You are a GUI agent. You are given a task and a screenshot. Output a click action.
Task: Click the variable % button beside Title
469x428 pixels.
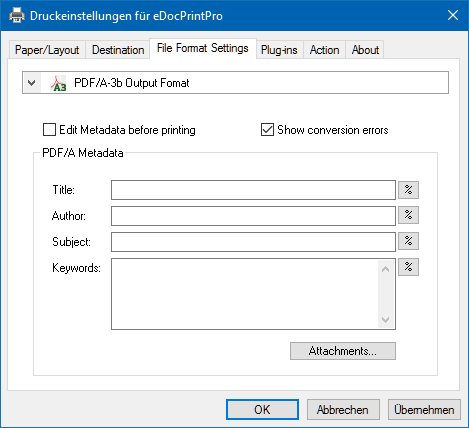[408, 190]
